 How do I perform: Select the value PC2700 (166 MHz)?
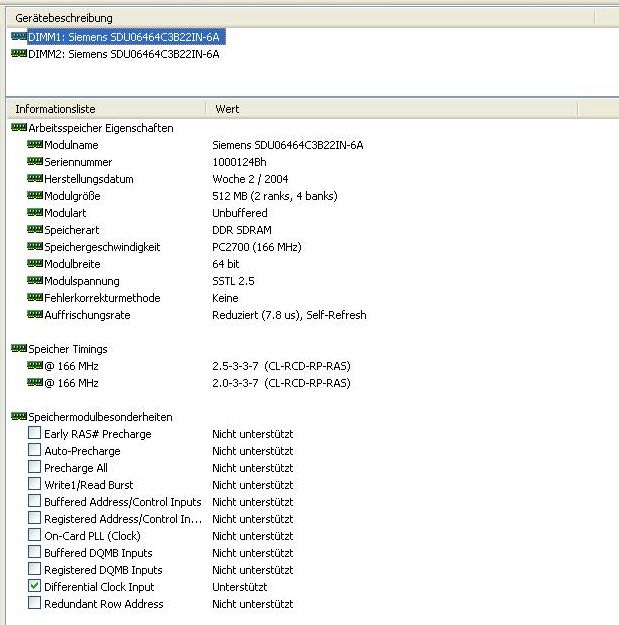(257, 247)
